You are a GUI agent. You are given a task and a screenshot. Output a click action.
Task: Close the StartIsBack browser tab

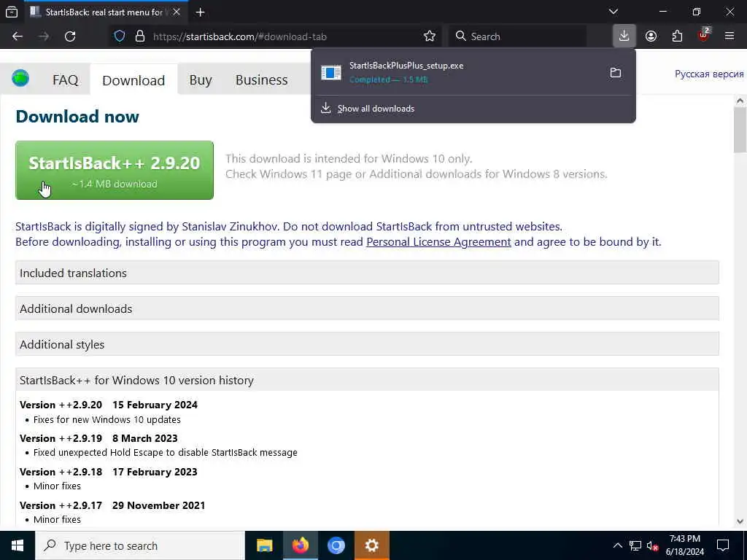coord(177,12)
